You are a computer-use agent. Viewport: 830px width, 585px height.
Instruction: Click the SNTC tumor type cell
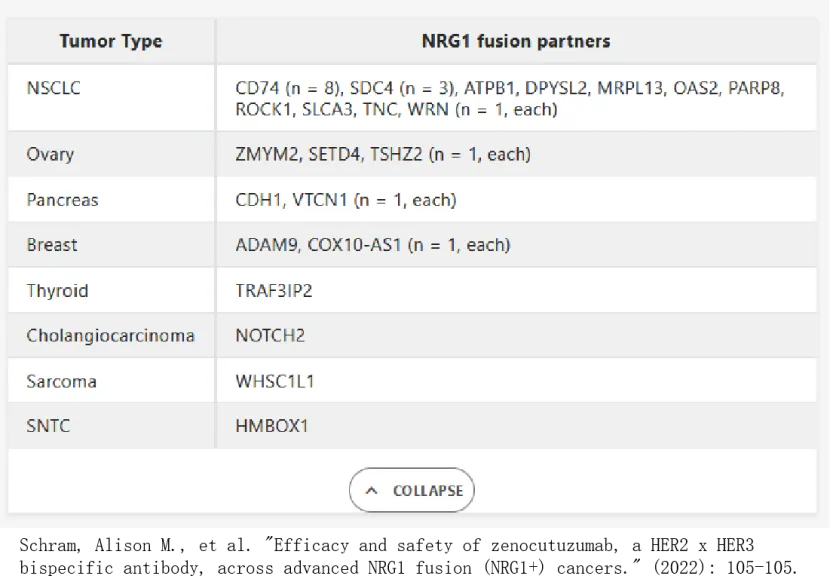click(48, 426)
